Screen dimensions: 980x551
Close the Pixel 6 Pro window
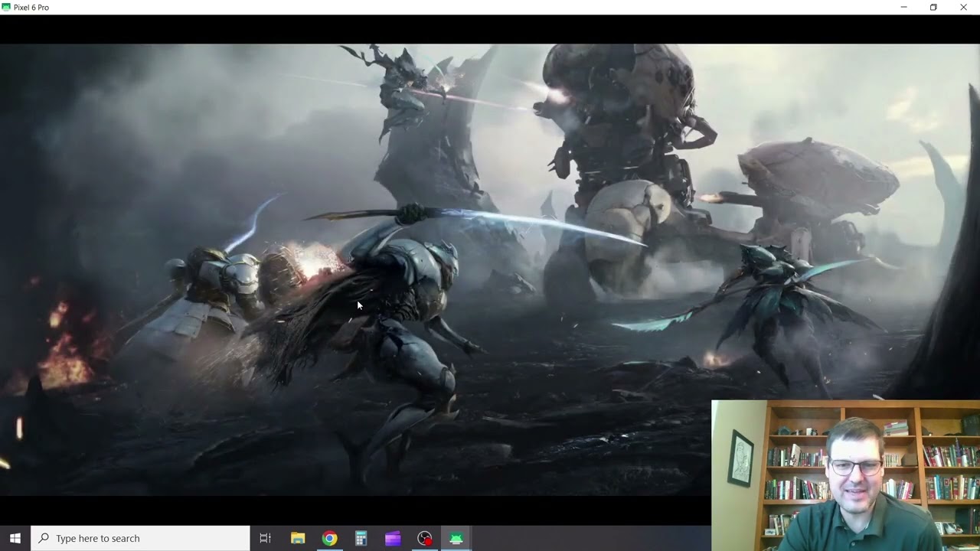pyautogui.click(x=964, y=7)
